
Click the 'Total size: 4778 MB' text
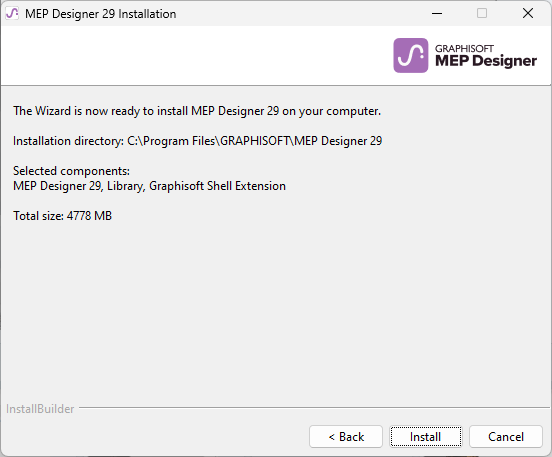(62, 215)
